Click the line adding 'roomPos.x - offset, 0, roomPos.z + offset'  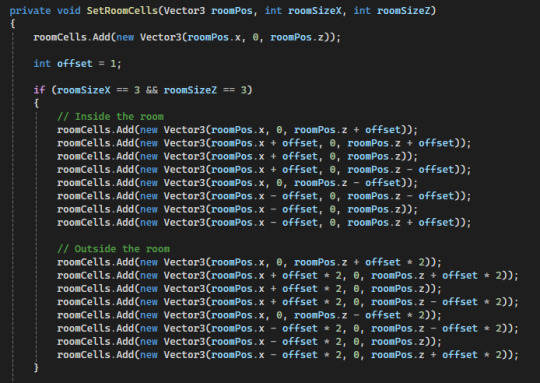point(264,222)
